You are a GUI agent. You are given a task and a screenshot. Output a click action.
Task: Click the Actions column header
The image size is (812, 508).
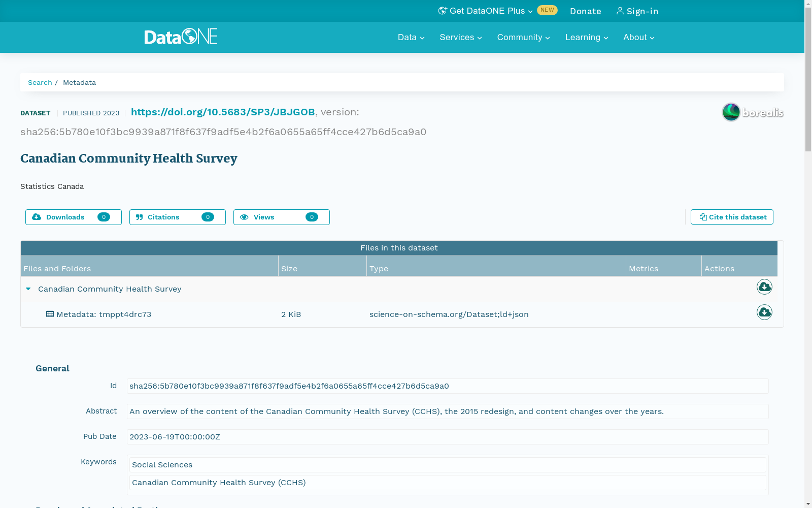click(739, 266)
